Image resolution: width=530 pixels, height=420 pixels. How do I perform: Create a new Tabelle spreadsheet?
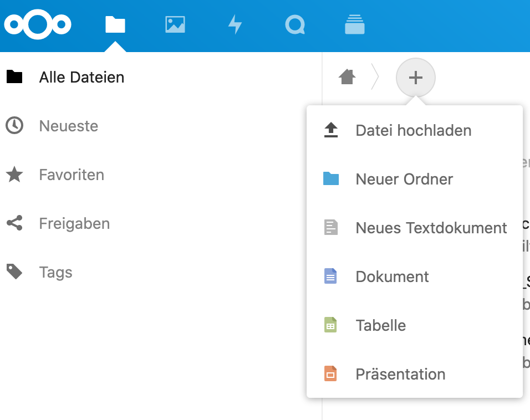coord(380,325)
